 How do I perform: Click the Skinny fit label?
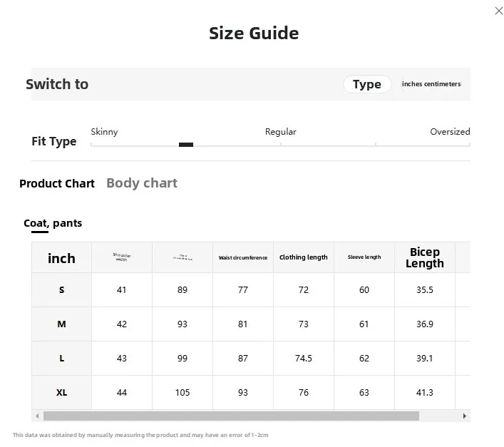(104, 132)
